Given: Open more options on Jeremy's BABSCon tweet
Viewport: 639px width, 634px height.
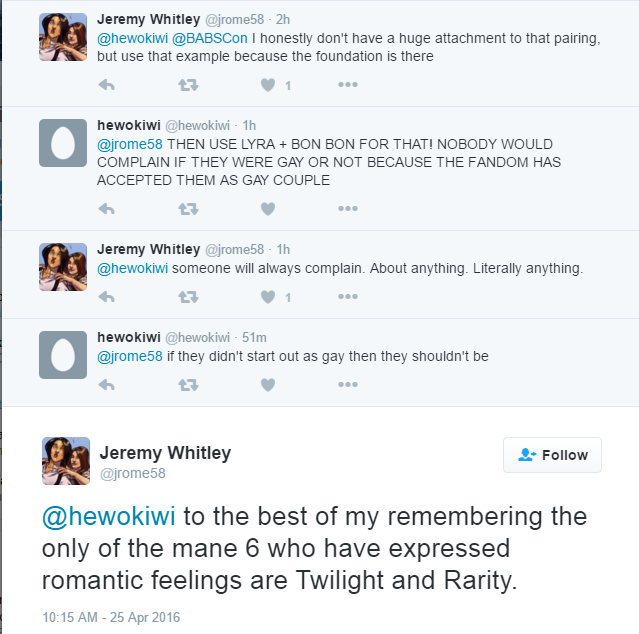Looking at the screenshot, I should (347, 85).
